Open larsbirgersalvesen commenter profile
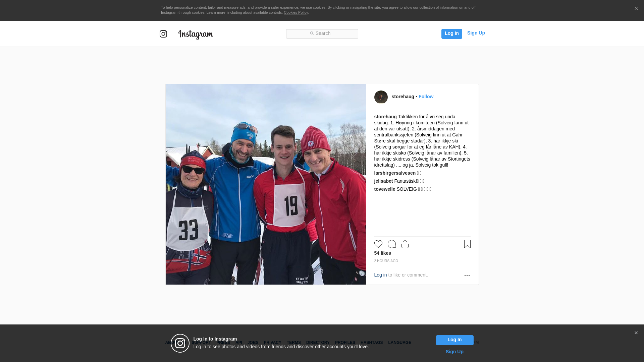The width and height of the screenshot is (644, 362). [395, 173]
